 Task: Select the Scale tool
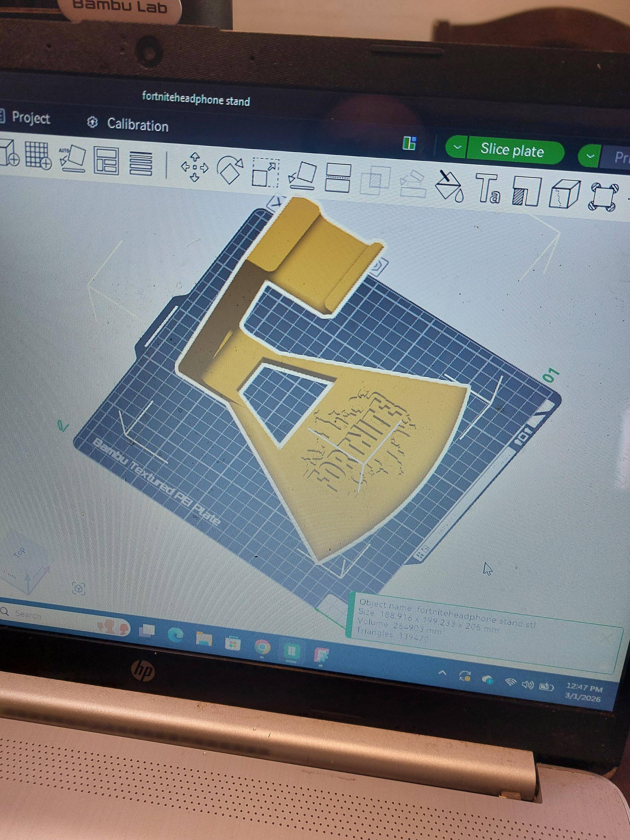click(x=265, y=173)
